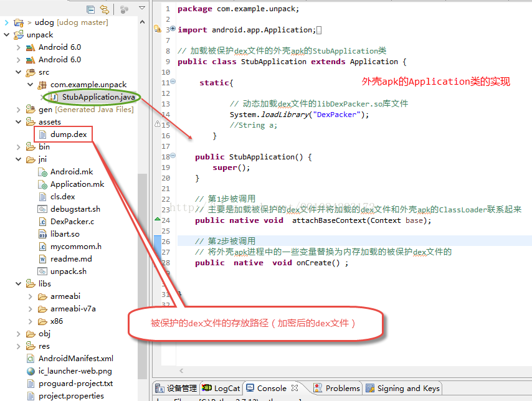Click the focus task icon beside view menu
Screen dimensions: 532x401
click(x=124, y=9)
